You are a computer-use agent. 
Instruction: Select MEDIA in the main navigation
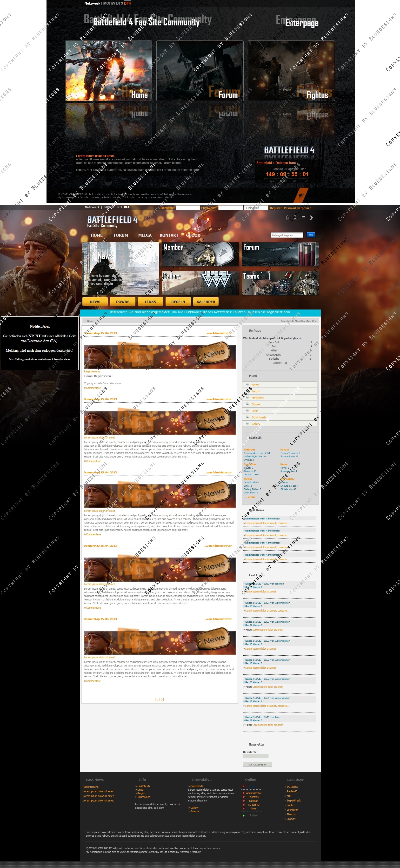[x=145, y=235]
